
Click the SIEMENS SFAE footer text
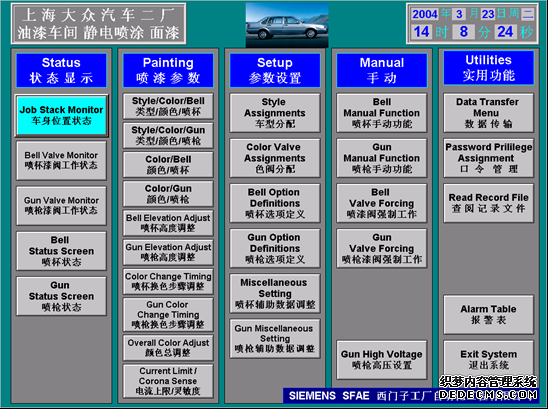329,396
